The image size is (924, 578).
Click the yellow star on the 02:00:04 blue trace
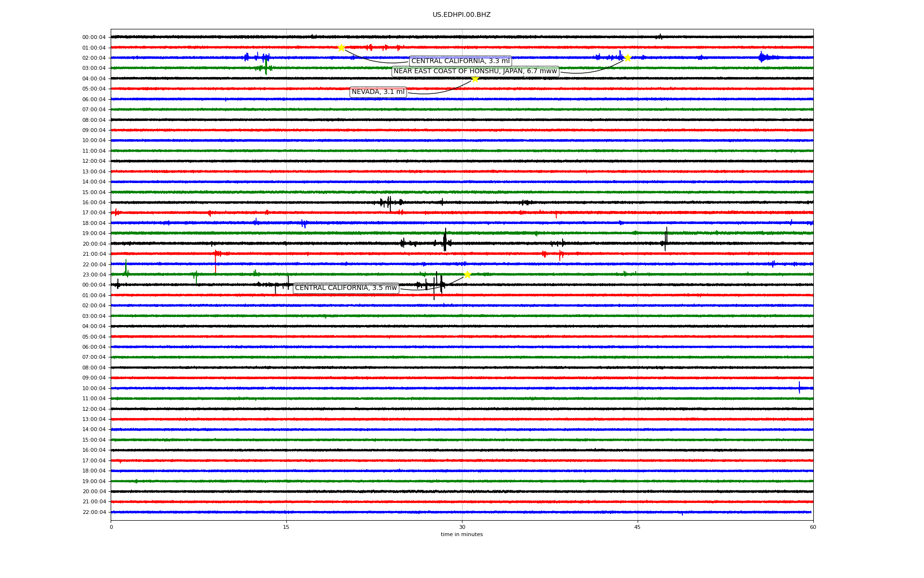pyautogui.click(x=628, y=58)
